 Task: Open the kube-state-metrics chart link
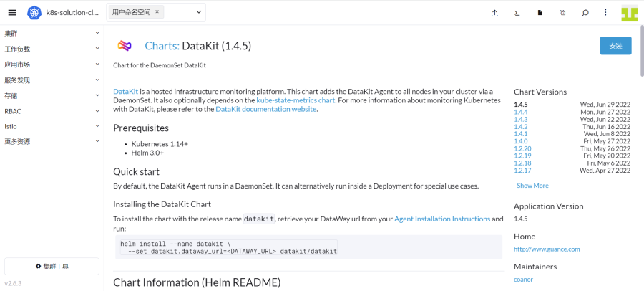[x=296, y=100]
